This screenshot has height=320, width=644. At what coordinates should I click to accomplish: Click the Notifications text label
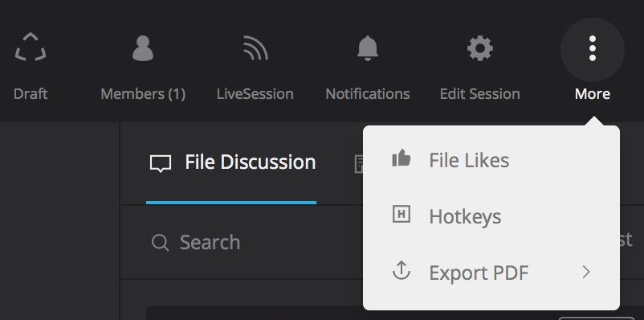tap(368, 94)
